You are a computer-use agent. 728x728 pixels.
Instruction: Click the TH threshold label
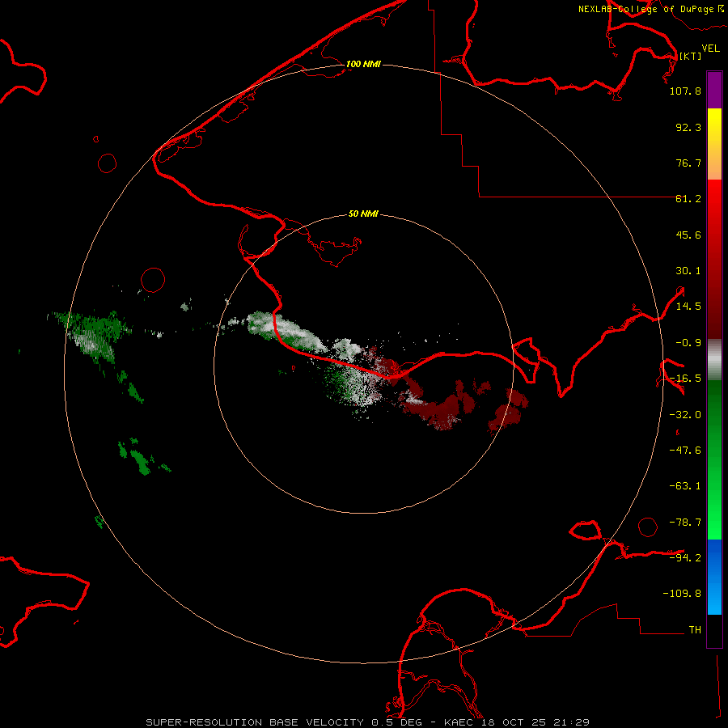coord(695,629)
